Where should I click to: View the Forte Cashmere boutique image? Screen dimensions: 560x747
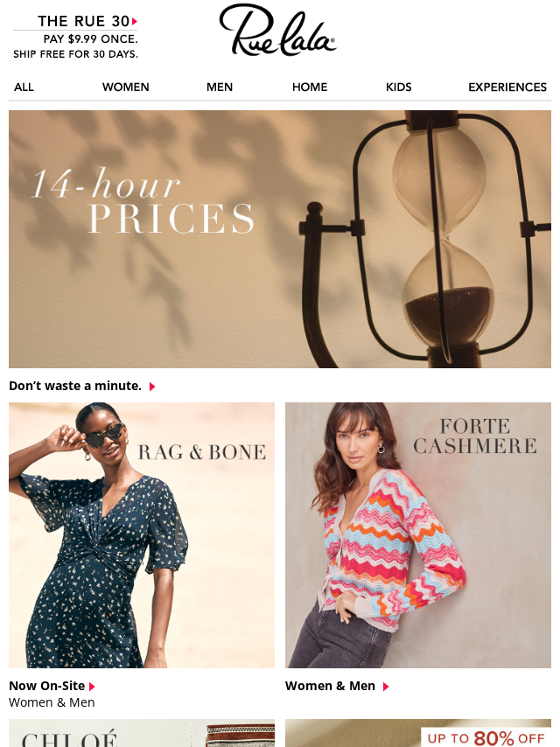coord(418,535)
